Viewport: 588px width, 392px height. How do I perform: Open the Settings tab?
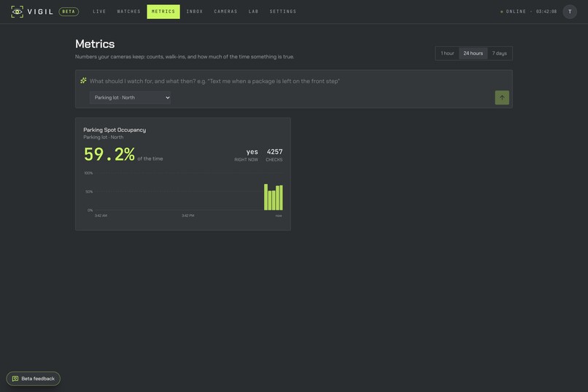283,12
